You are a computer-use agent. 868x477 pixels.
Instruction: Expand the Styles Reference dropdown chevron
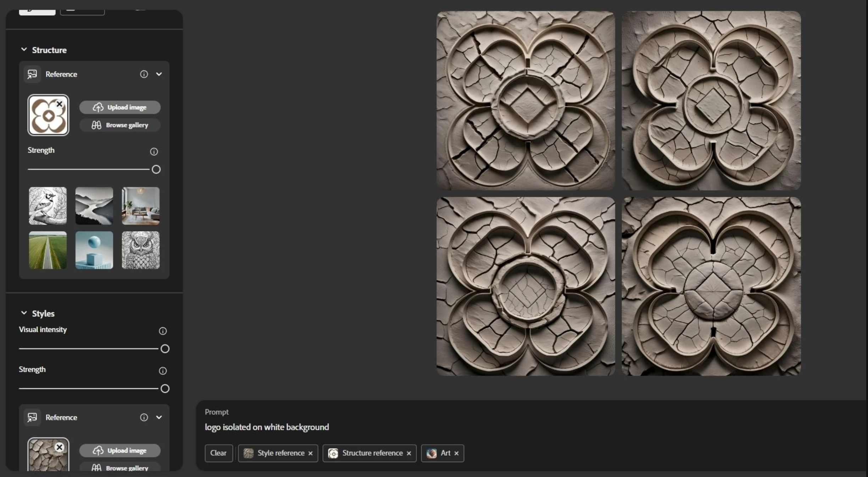159,417
